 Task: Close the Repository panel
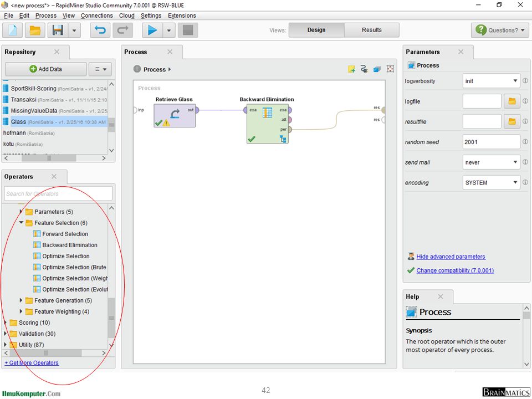tap(57, 52)
